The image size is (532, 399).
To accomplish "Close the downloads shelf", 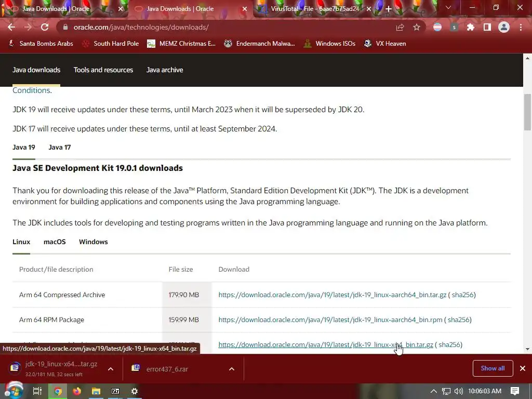I will 523,368.
